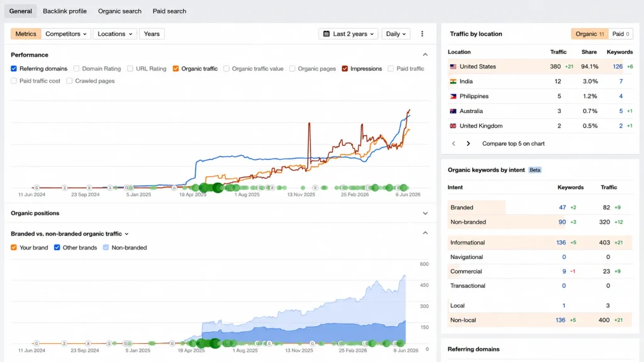Viewport: 644px width, 362px height.
Task: Click the United States share value 94.1%
Action: (590, 67)
